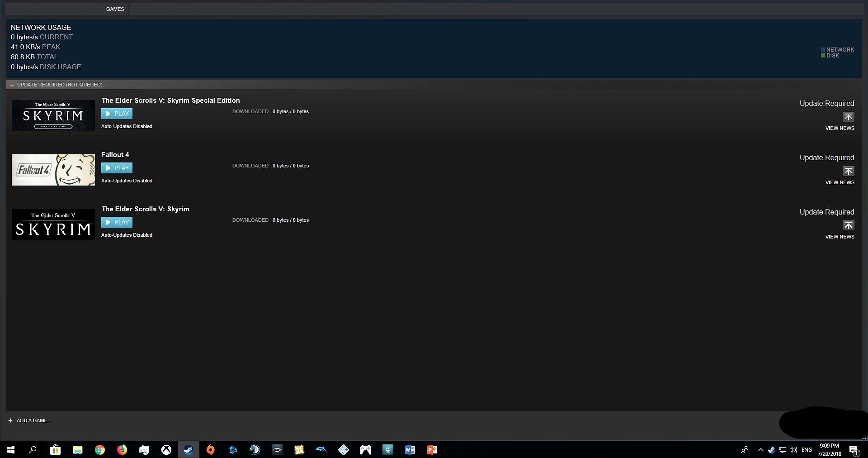Open Windows search from the taskbar

pyautogui.click(x=33, y=450)
